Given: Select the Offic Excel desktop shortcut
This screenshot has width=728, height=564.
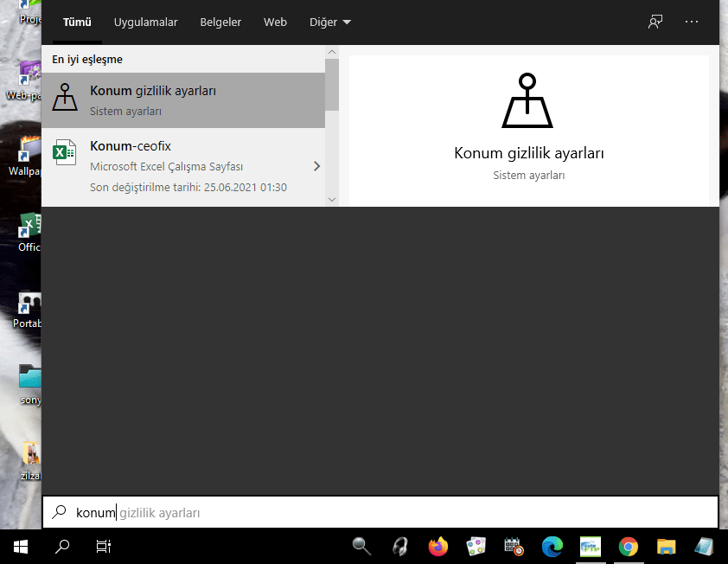Looking at the screenshot, I should click(29, 233).
